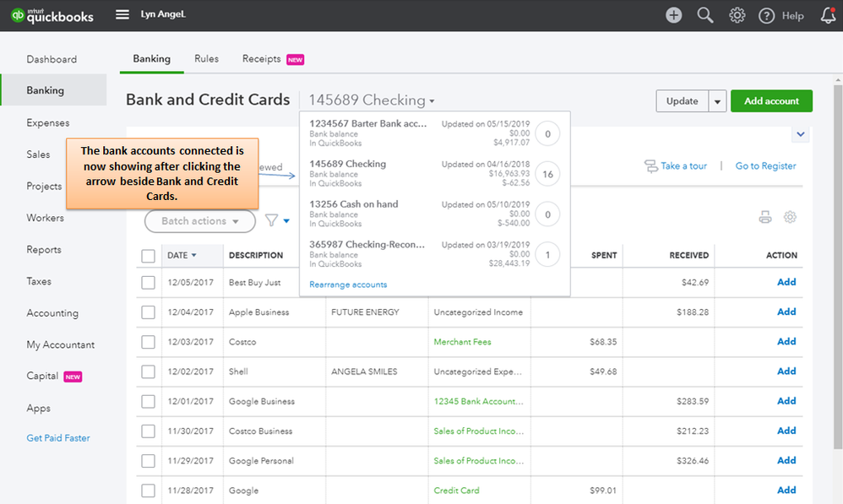Check the select-all checkbox in header

pos(149,256)
